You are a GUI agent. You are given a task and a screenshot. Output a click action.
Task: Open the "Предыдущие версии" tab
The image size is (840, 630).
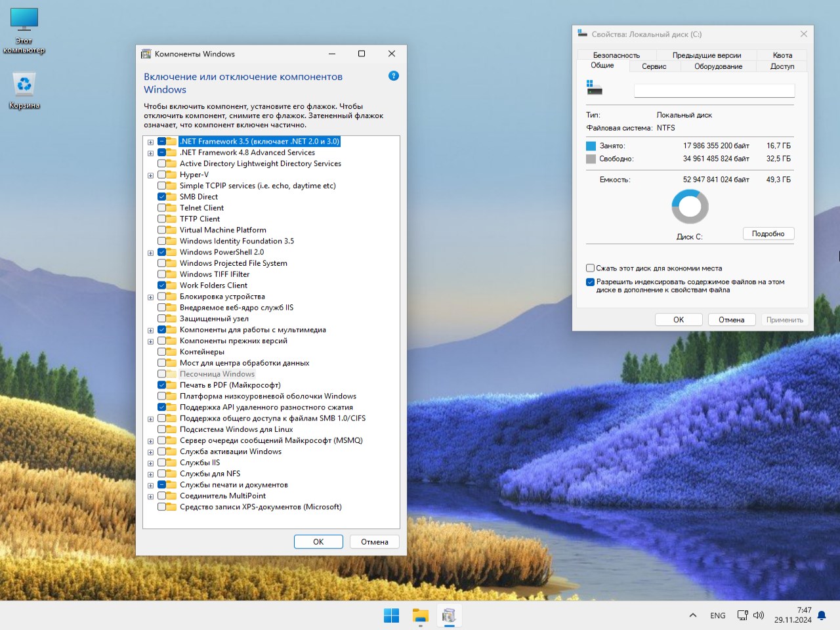(707, 55)
